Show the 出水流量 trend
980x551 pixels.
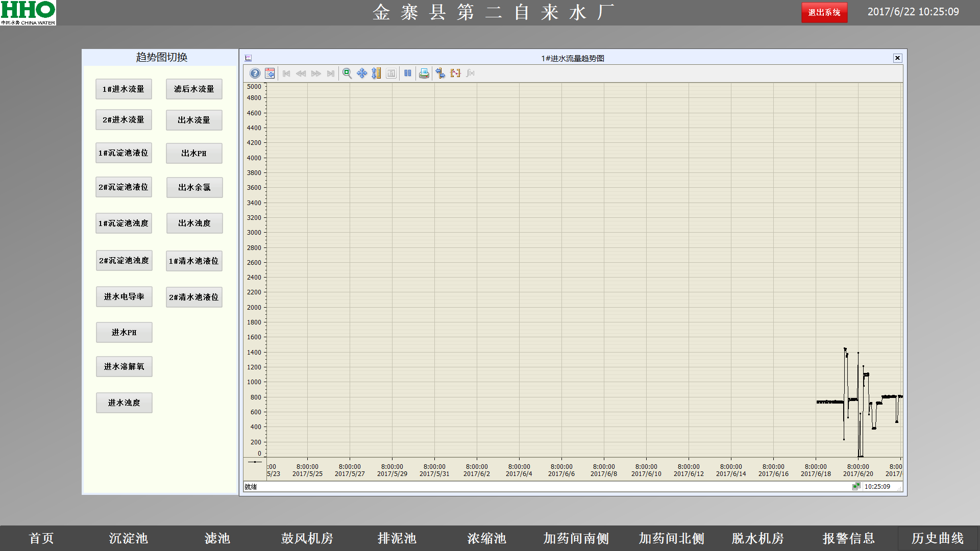point(194,120)
